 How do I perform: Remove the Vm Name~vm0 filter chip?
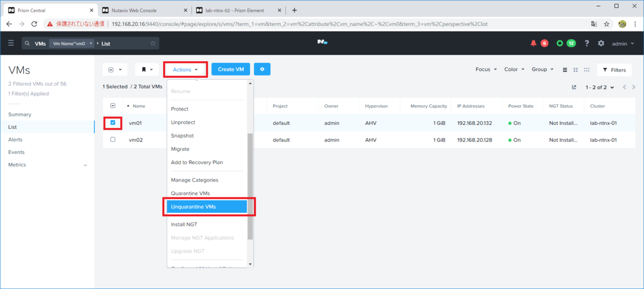pyautogui.click(x=91, y=43)
